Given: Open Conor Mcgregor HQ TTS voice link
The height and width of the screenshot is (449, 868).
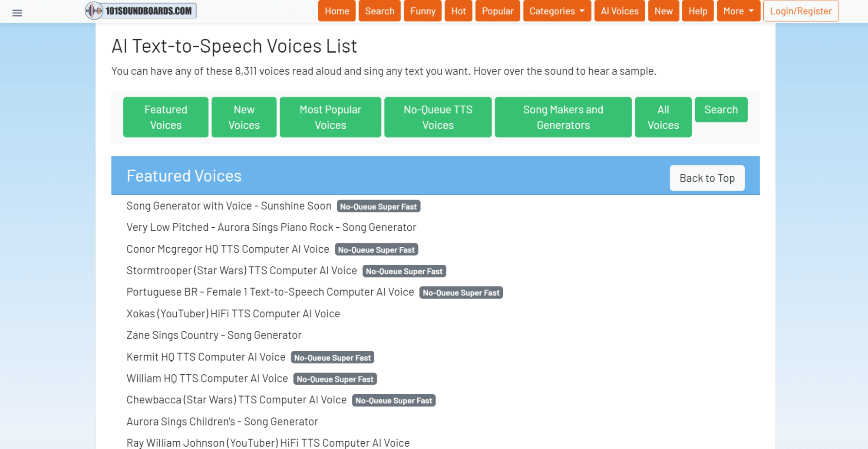Looking at the screenshot, I should pyautogui.click(x=228, y=249).
